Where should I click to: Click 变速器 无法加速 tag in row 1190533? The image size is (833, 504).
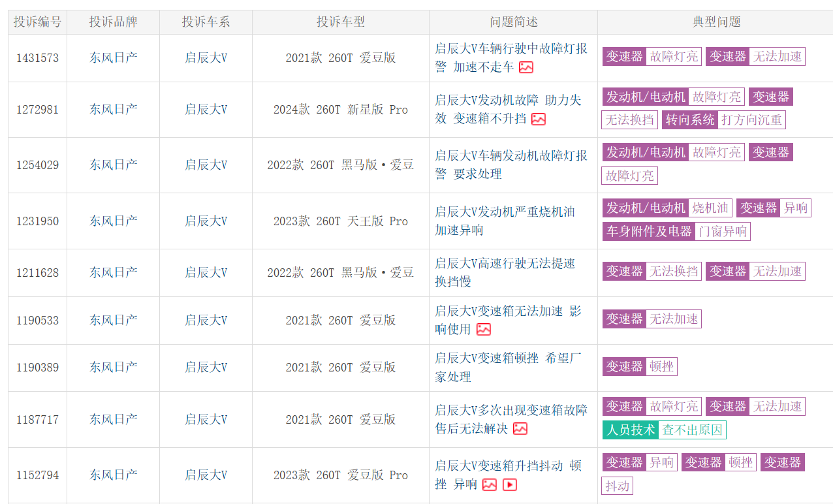tap(652, 319)
